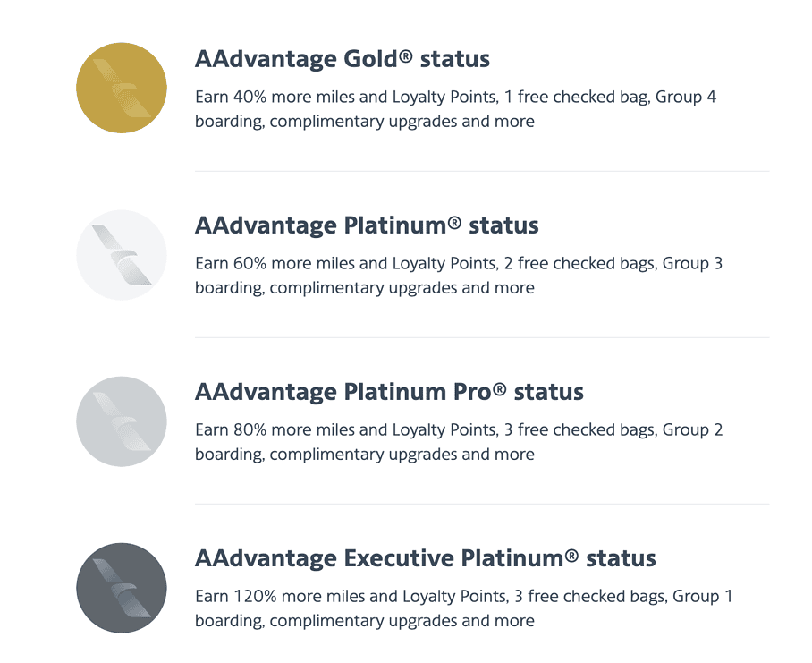Screen dimensions: 812x663
Task: Open the AAdvantage Platinum status heading
Action: point(367,225)
